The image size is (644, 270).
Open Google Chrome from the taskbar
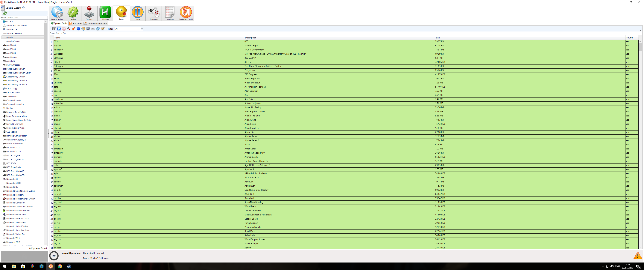pyautogui.click(x=60, y=266)
